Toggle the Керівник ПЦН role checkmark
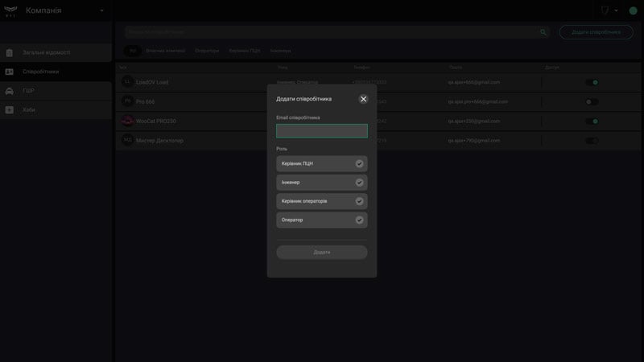 coord(359,163)
